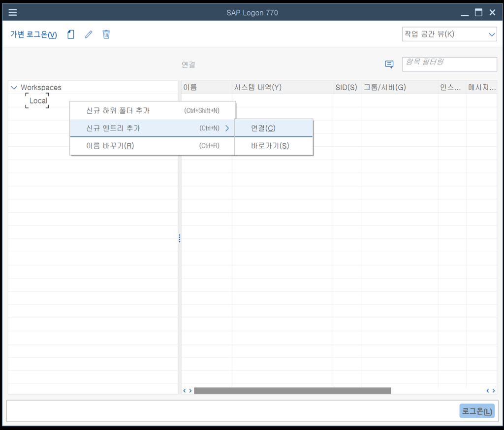Choose 신규 엔트리 추가 menu entry
Viewport: 504px width, 430px height.
[153, 129]
